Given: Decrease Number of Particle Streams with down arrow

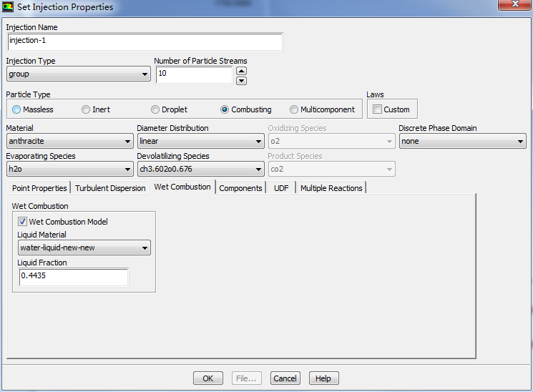Looking at the screenshot, I should pyautogui.click(x=241, y=80).
